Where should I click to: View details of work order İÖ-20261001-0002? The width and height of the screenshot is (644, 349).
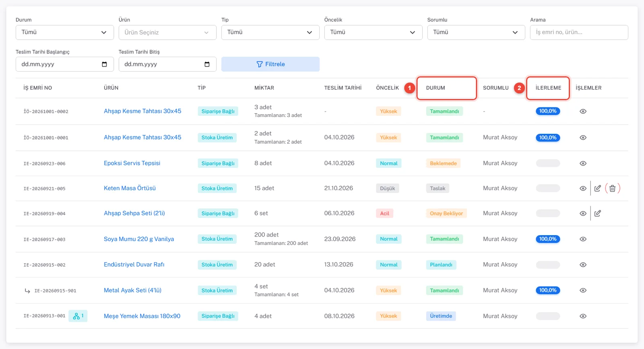[x=583, y=111]
